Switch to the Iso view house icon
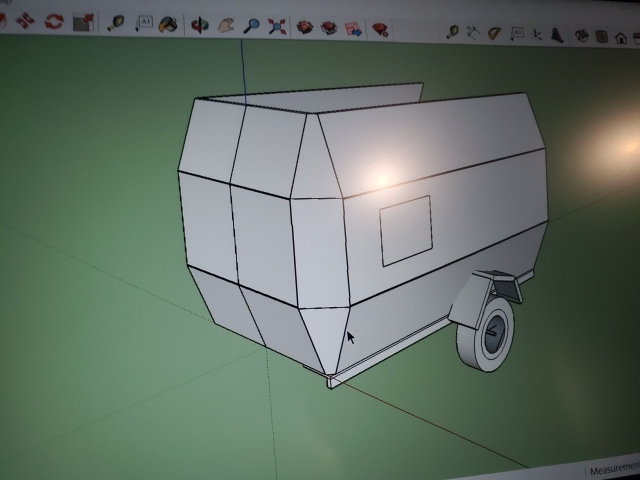Image resolution: width=640 pixels, height=480 pixels. click(582, 36)
